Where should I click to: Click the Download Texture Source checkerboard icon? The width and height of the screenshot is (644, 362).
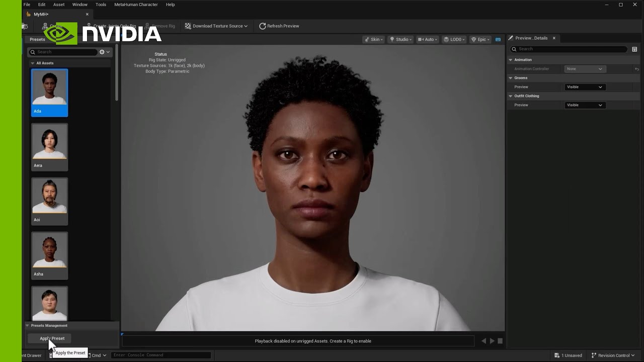pos(188,26)
